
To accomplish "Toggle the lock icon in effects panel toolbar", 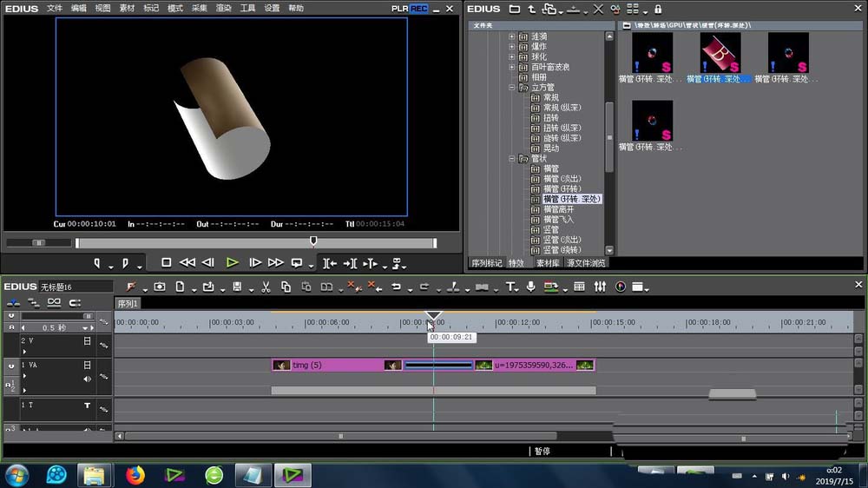I will (658, 9).
